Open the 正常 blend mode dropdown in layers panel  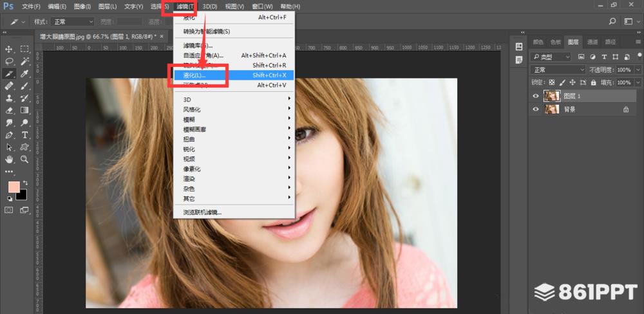tap(558, 69)
